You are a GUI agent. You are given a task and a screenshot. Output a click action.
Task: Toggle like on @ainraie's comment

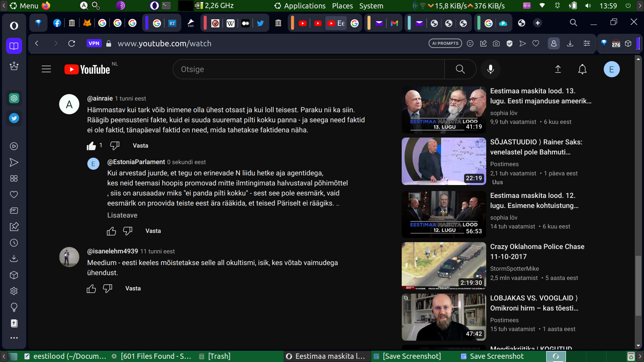91,146
